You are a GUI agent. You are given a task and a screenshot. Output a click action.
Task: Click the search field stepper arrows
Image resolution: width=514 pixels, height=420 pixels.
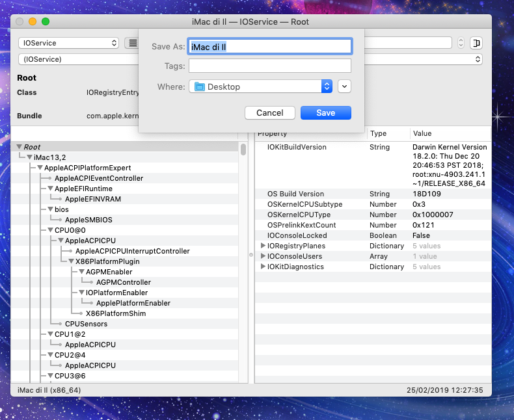(x=461, y=43)
